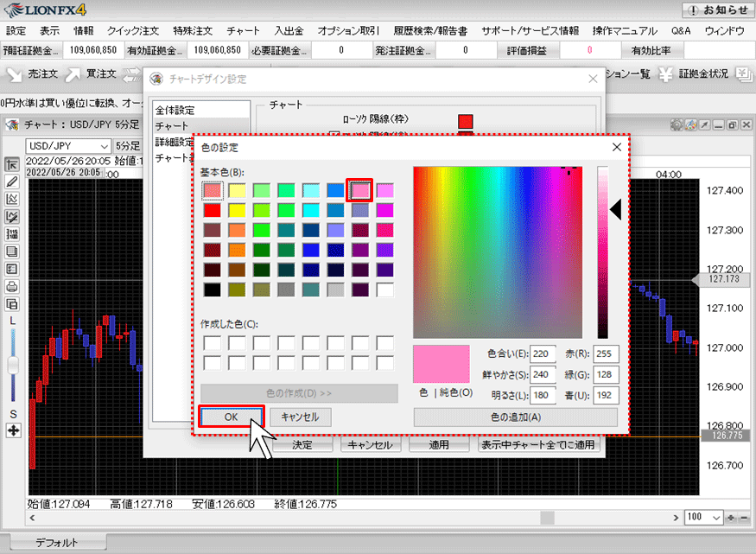This screenshot has height=554, width=756.
Task: Open the 100 bar count dropdown
Action: tap(704, 518)
